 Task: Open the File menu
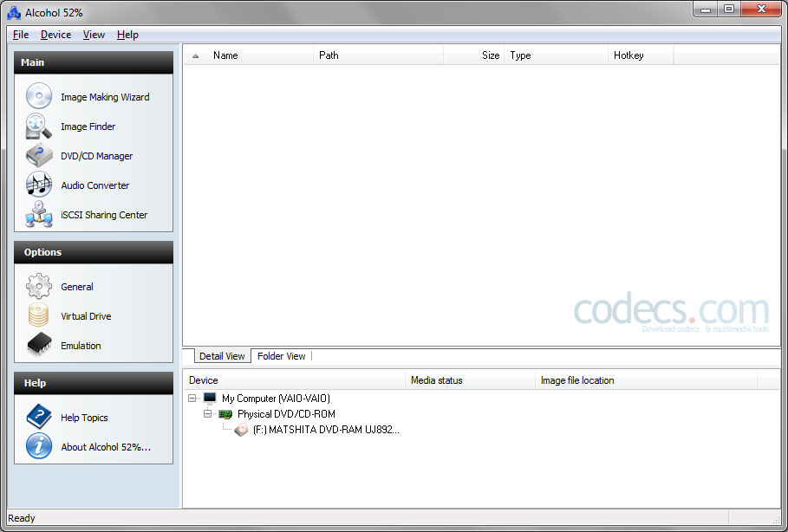pos(21,35)
